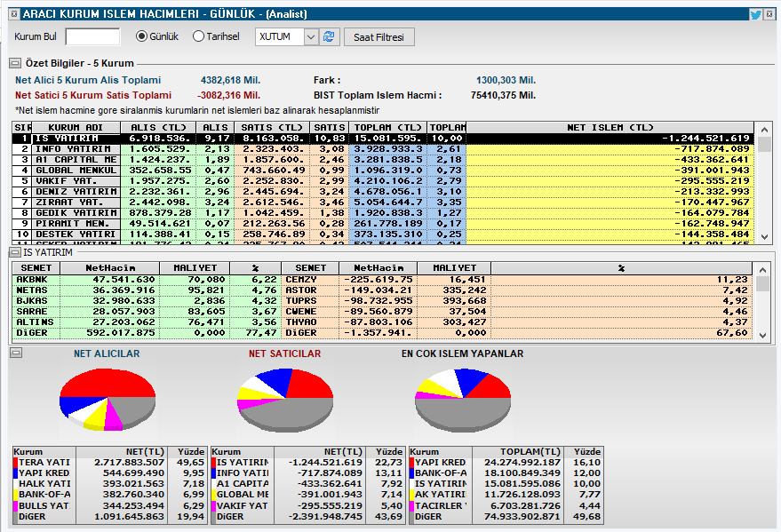Collapse the Özet Bilgiler - 5 Kurum section
Screen dimensions: 781x532
point(15,63)
